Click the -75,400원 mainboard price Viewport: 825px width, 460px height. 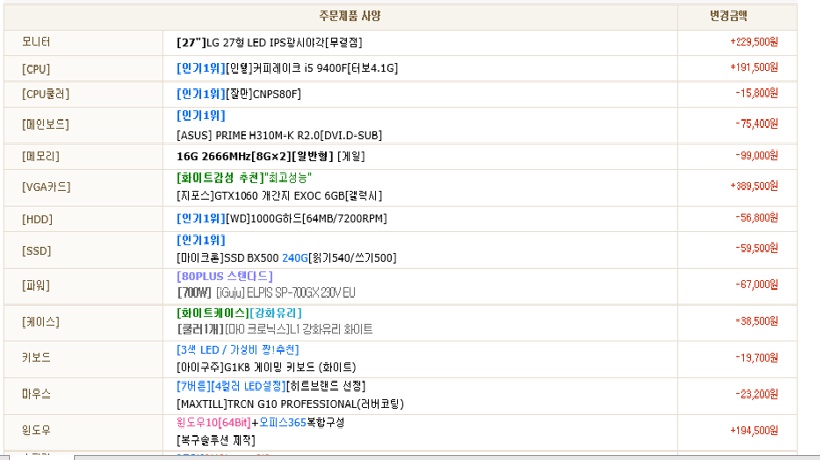(757, 124)
